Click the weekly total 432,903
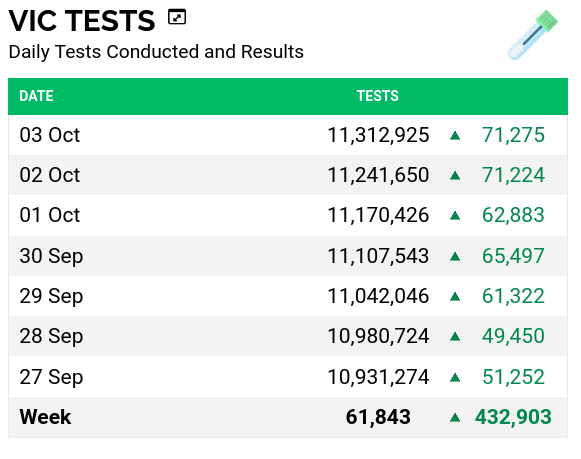The width and height of the screenshot is (581, 459). tap(513, 417)
